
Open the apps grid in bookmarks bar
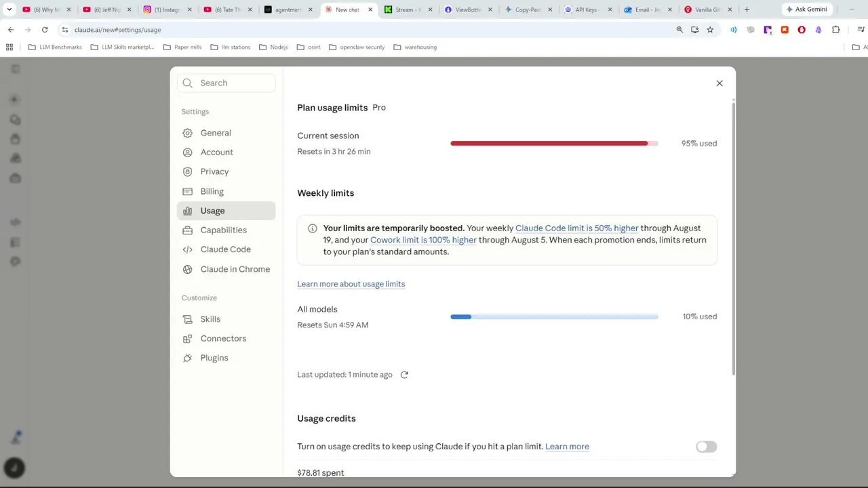pos(9,47)
